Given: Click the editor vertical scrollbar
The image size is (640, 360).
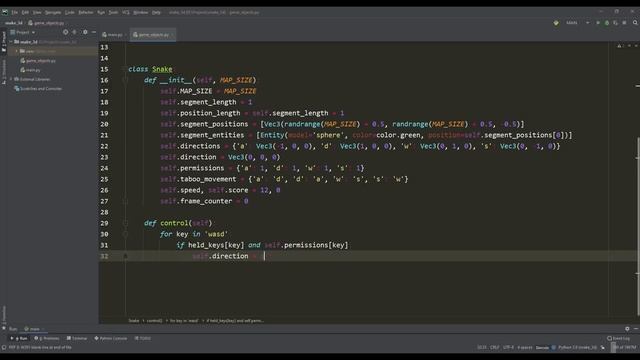Looking at the screenshot, I should pyautogui.click(x=638, y=227).
